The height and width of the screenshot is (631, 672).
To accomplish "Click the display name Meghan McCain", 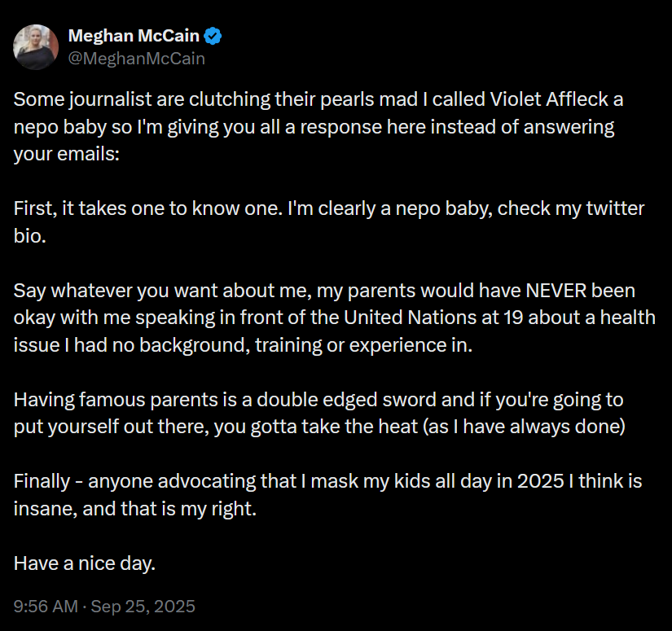I will (x=134, y=36).
